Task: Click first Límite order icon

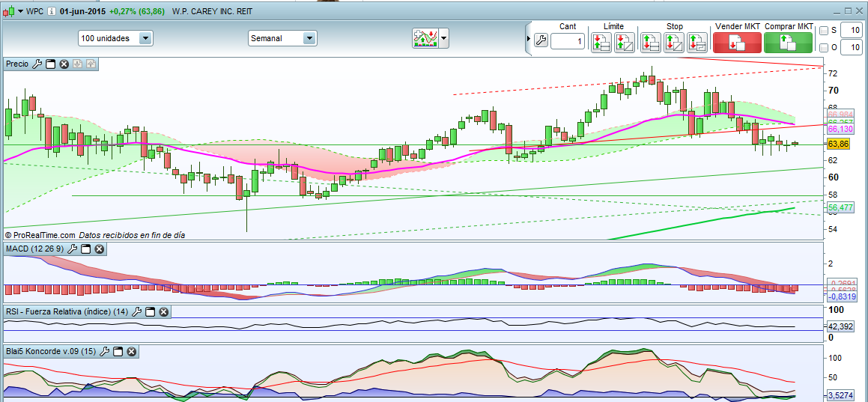Action: pos(601,43)
